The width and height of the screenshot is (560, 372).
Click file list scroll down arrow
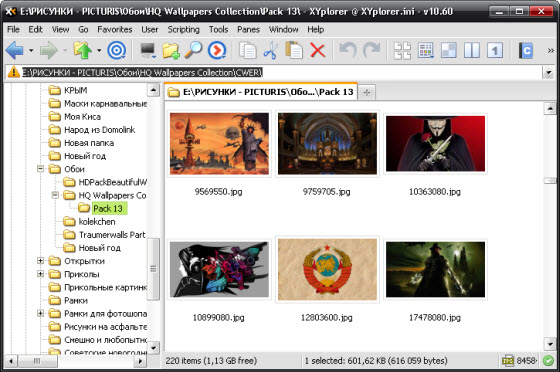(x=549, y=345)
